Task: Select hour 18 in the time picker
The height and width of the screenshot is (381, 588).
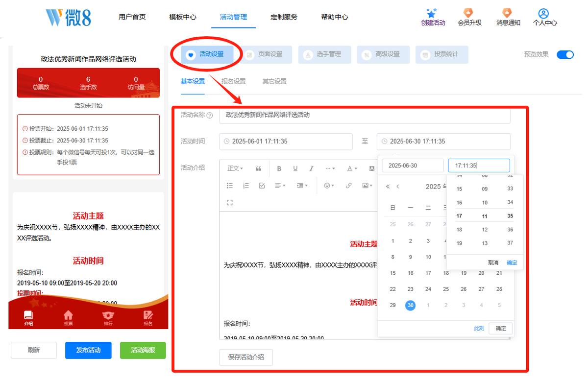Action: coord(459,230)
